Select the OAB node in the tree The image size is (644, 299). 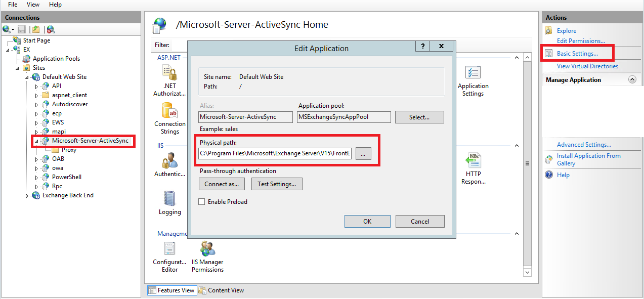pos(58,159)
